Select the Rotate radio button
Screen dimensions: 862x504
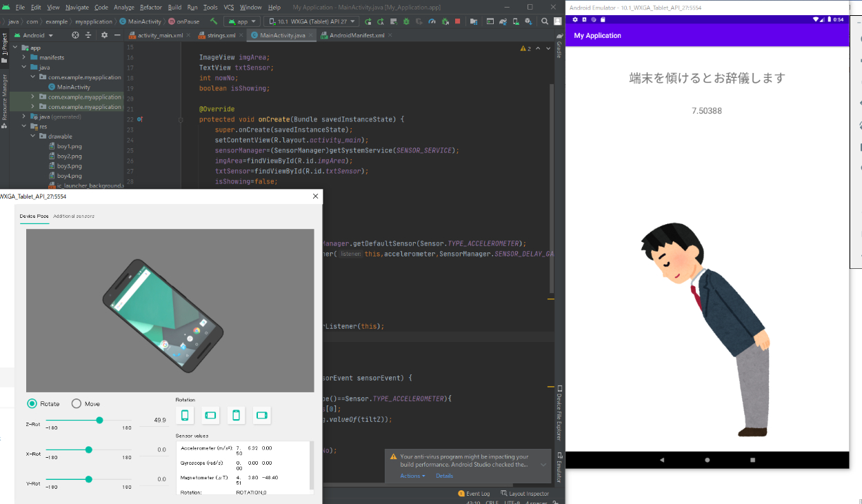(32, 403)
